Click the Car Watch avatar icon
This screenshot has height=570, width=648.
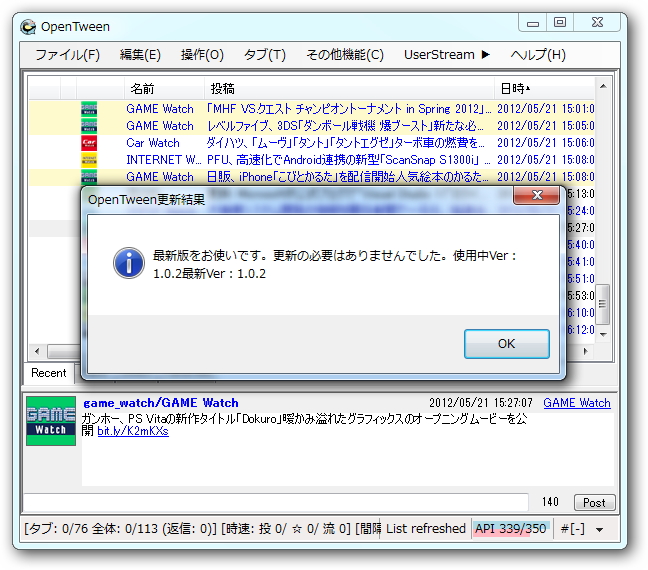pos(89,143)
